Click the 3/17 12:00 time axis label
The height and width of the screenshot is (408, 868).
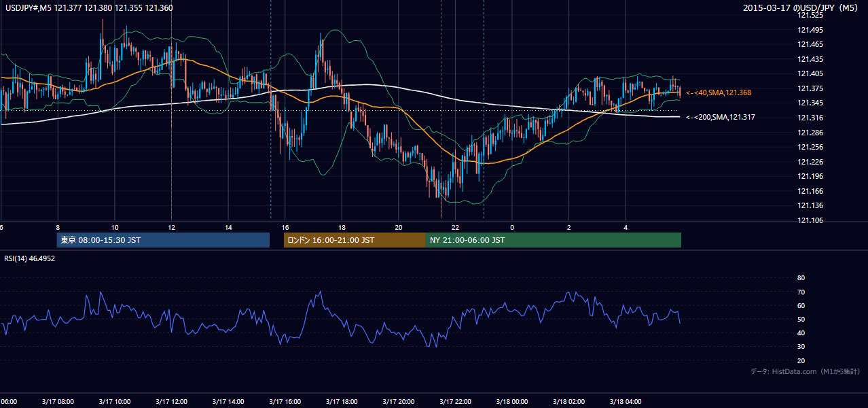(x=171, y=402)
